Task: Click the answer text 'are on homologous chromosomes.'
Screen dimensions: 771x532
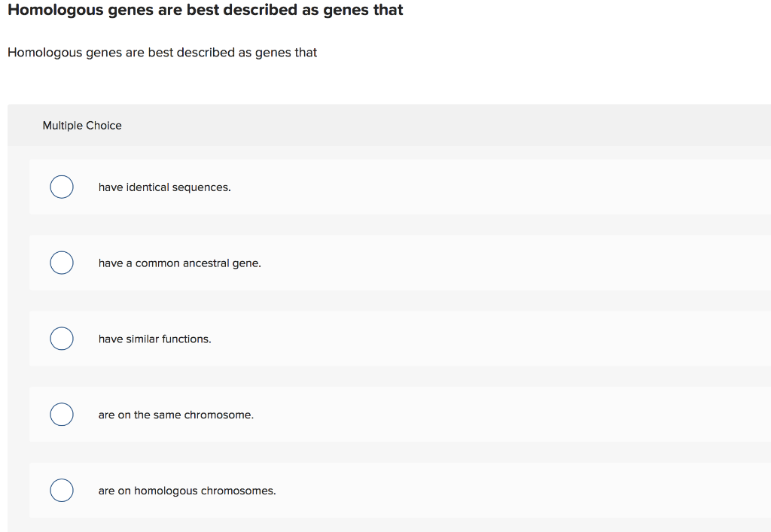Action: tap(186, 490)
